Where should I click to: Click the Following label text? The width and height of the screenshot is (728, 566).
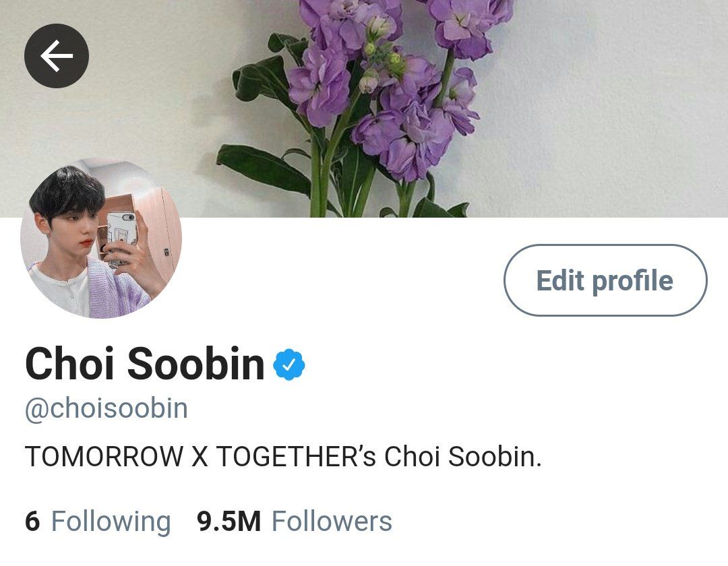[111, 522]
